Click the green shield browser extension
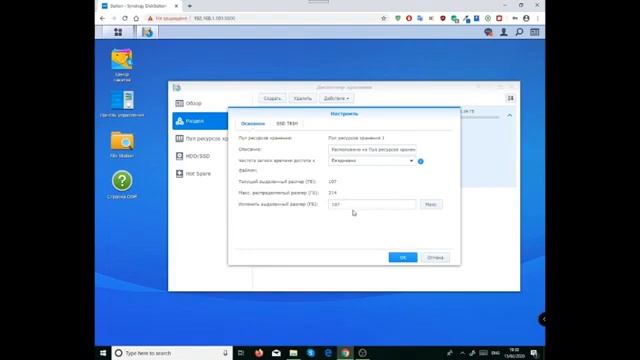 point(398,18)
